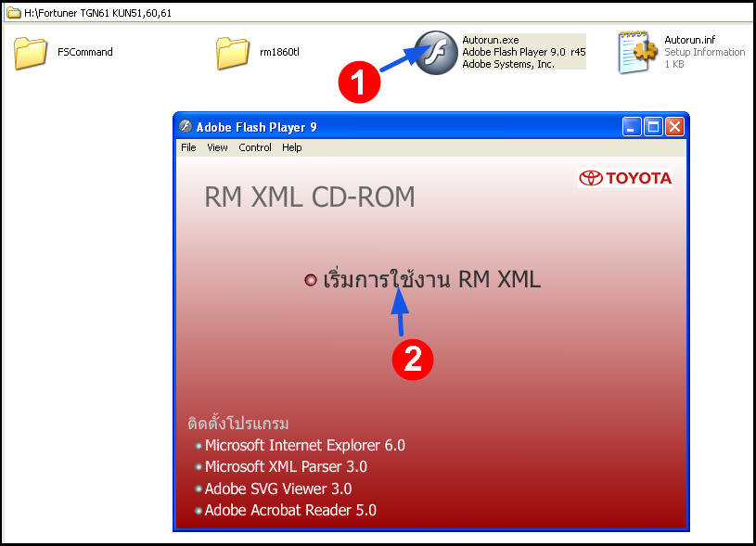Open the File menu

tap(188, 147)
